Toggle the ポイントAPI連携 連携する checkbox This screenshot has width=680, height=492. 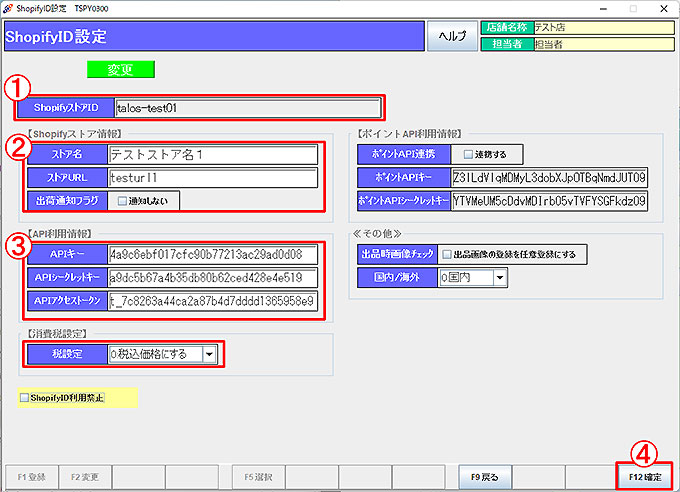pos(468,154)
